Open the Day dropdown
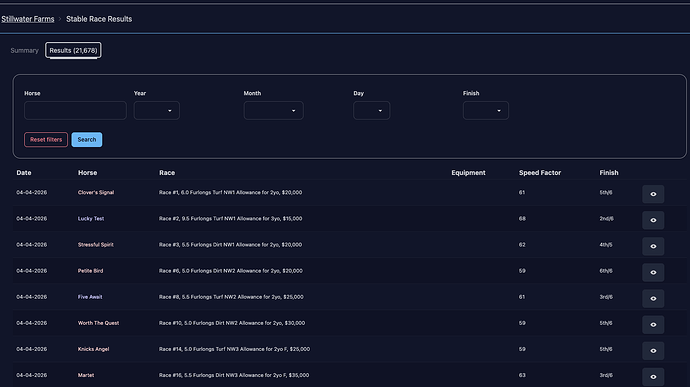The image size is (690, 387). [371, 111]
